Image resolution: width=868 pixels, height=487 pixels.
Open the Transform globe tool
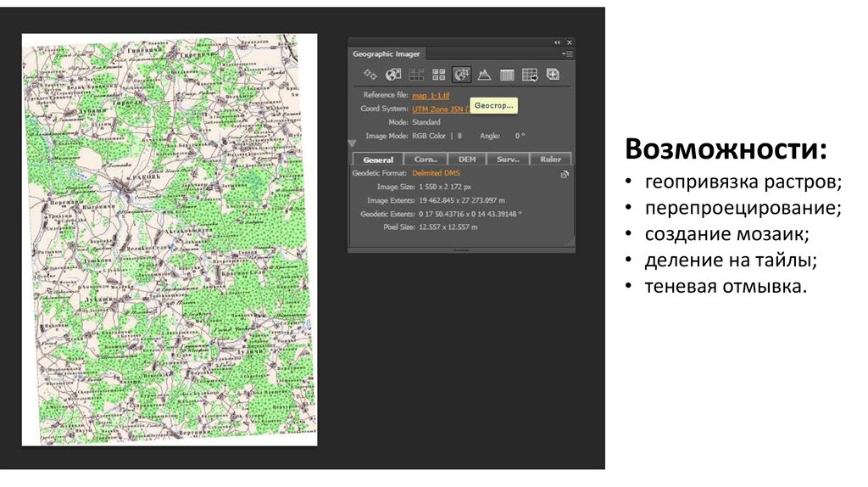(x=393, y=75)
